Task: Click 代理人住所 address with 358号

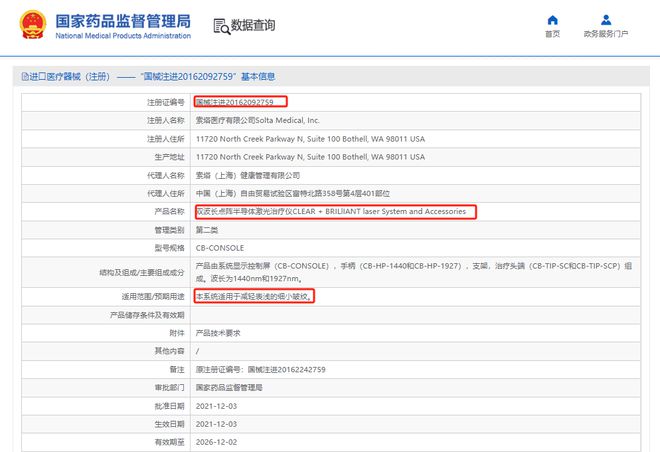Action: click(x=293, y=194)
